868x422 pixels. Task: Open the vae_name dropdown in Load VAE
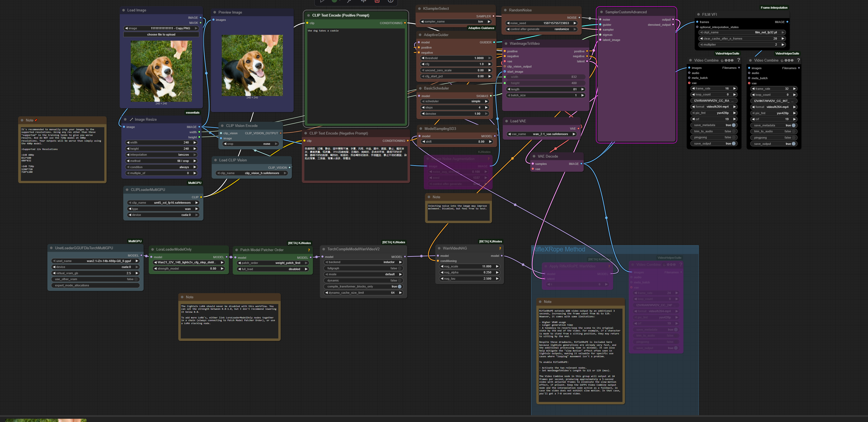541,134
